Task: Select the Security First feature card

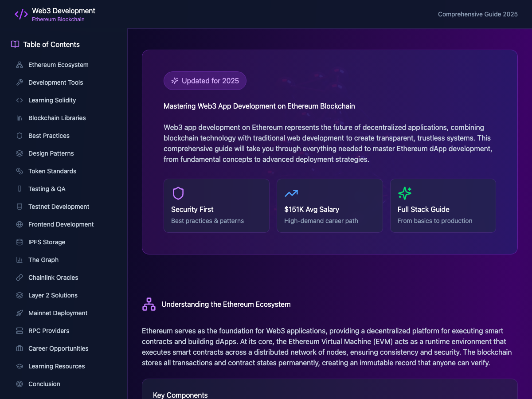Action: [x=216, y=206]
